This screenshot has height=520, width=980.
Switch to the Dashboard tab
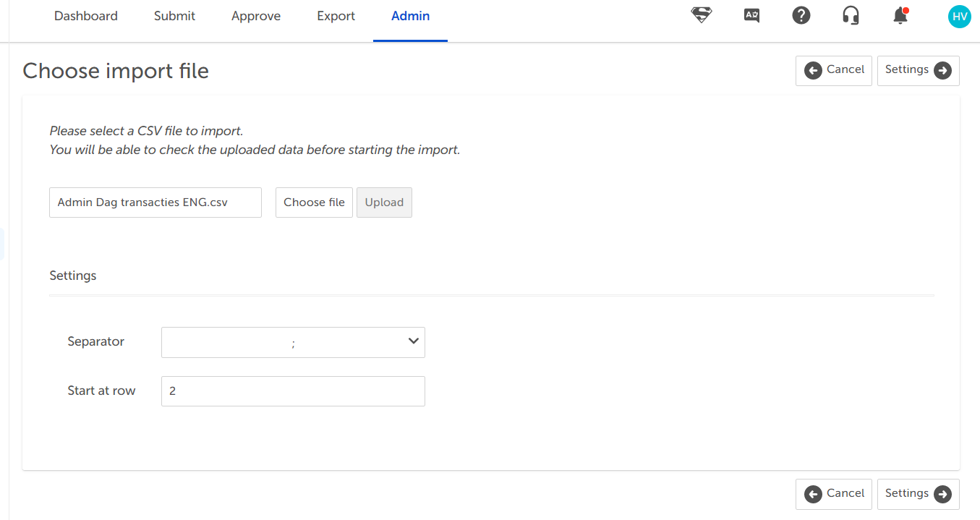click(85, 15)
